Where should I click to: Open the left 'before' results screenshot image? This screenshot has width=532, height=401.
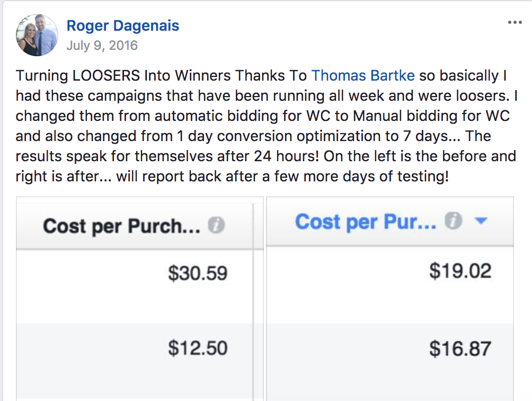tap(140, 299)
